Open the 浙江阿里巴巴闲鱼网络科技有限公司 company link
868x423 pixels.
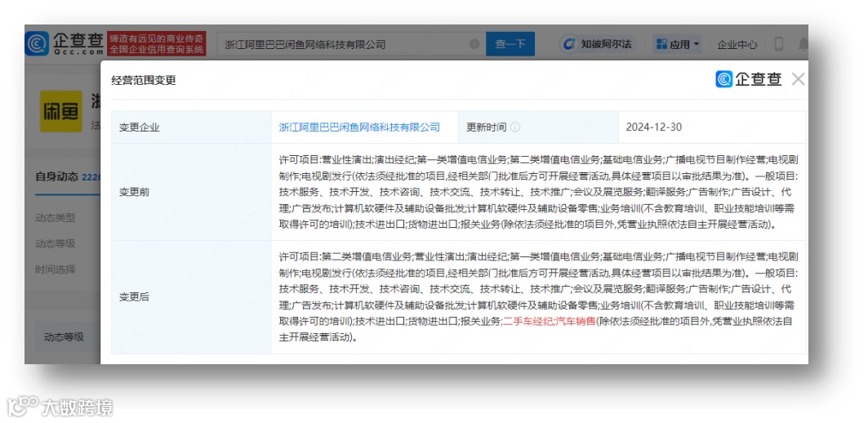point(359,127)
